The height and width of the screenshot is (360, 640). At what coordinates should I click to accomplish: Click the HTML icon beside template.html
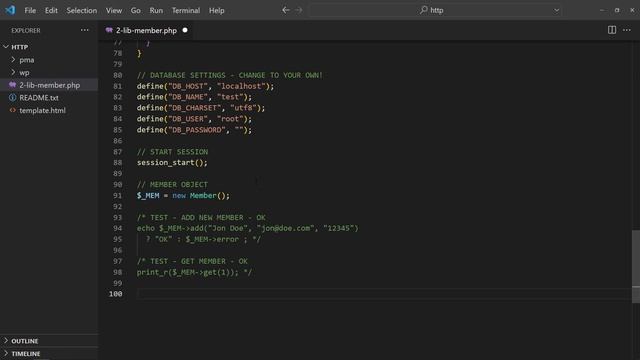pyautogui.click(x=13, y=110)
